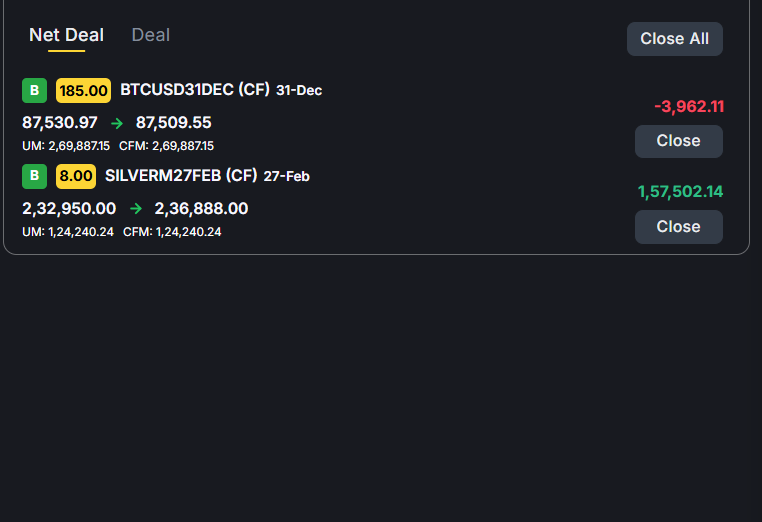Close the BTCUSD31DEC position
The height and width of the screenshot is (522, 762).
(678, 141)
